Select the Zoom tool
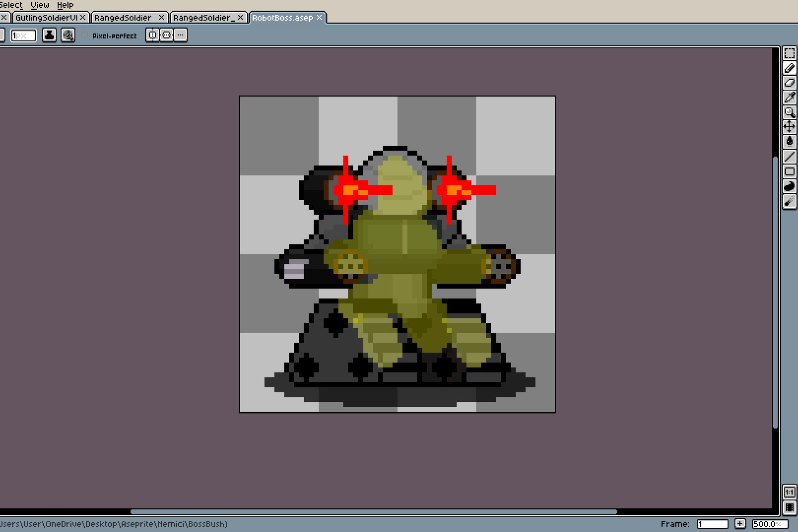Viewport: 798px width, 532px height. [x=790, y=112]
